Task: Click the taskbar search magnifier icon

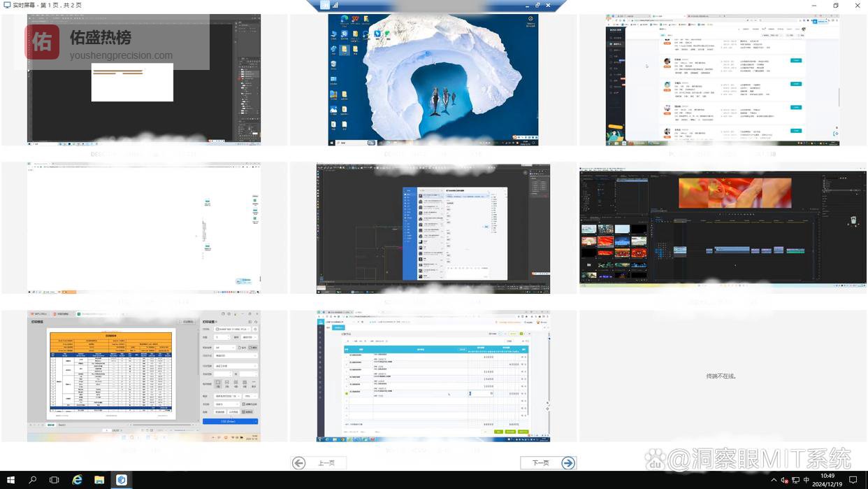Action: click(32, 480)
